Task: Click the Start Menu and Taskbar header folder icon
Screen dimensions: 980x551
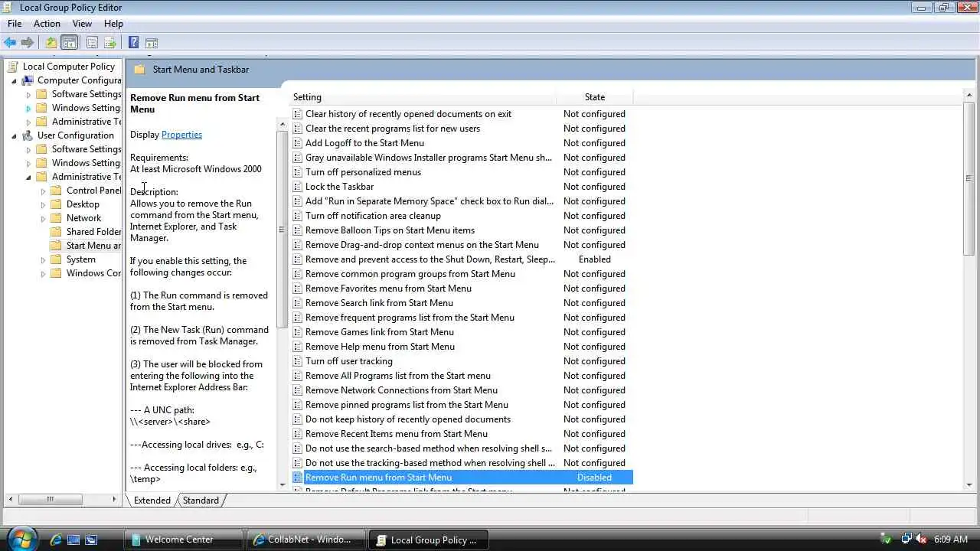Action: pyautogui.click(x=139, y=70)
